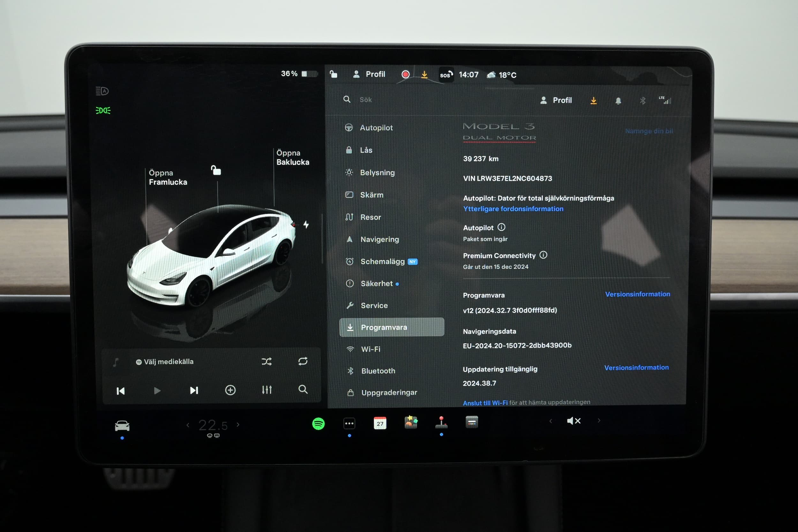Image resolution: width=798 pixels, height=532 pixels.
Task: Select Programvara menu item
Action: click(x=392, y=327)
